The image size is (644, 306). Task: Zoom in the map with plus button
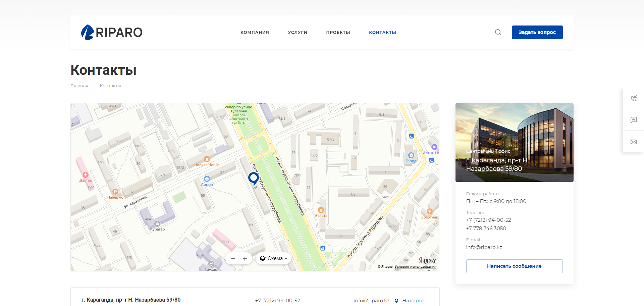(x=245, y=258)
